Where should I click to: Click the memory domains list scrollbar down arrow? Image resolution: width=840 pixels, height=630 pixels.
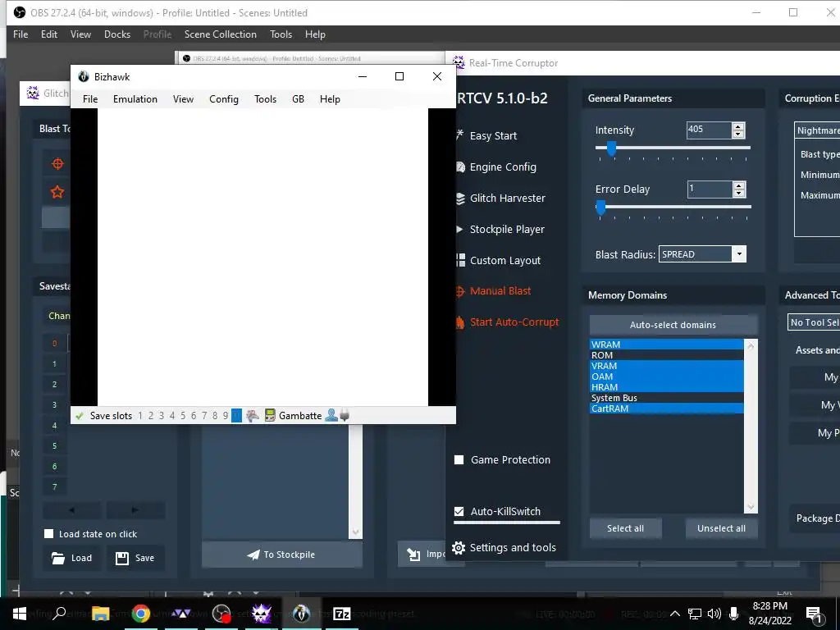(x=751, y=507)
